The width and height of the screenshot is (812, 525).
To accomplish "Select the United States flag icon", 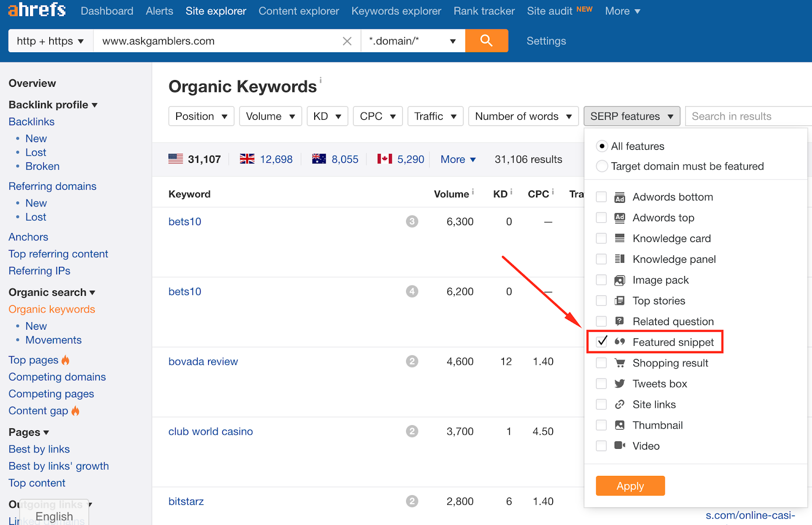I will (x=176, y=159).
